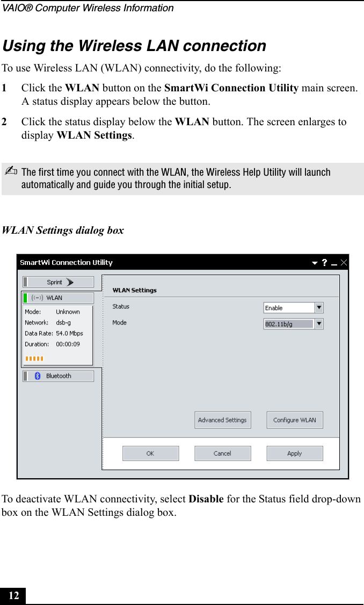Expand the Mode dropdown arrow
The width and height of the screenshot is (364, 605).
319,323
